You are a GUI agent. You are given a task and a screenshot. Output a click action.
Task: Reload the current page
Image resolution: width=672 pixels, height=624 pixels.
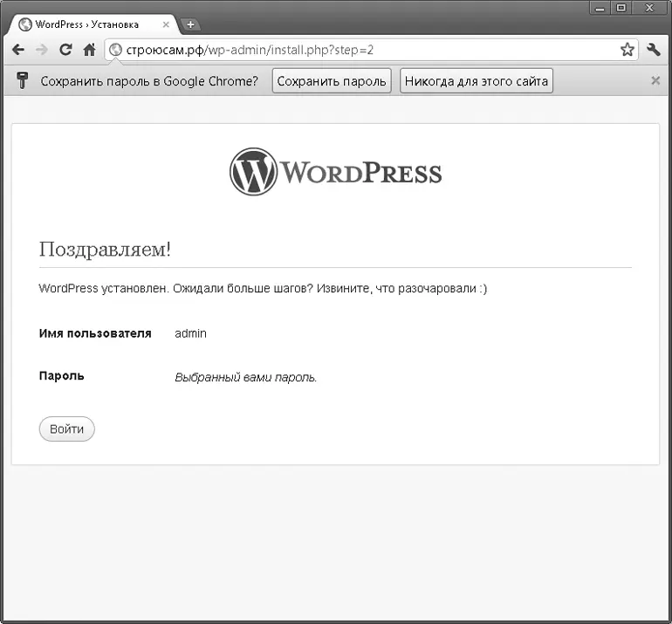(x=65, y=51)
